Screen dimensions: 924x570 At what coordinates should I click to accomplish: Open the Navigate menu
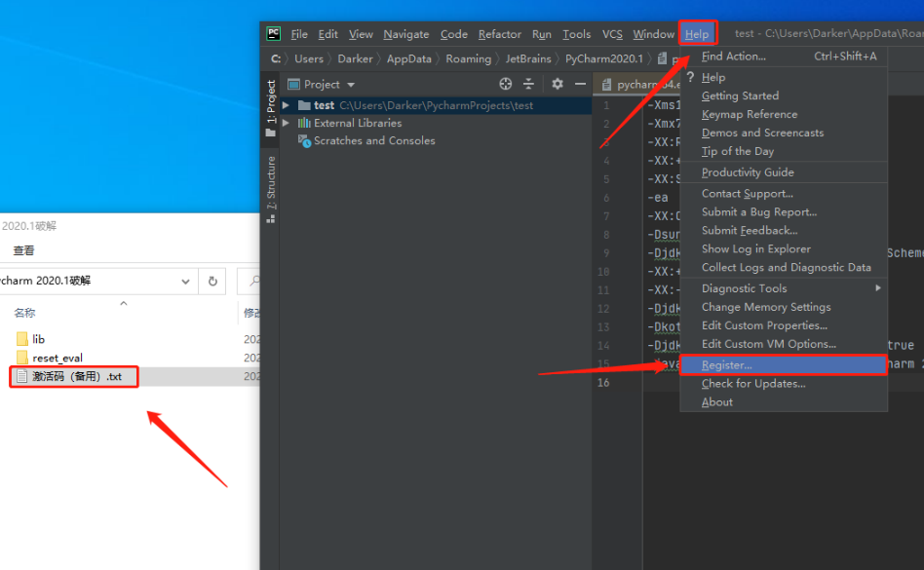406,34
